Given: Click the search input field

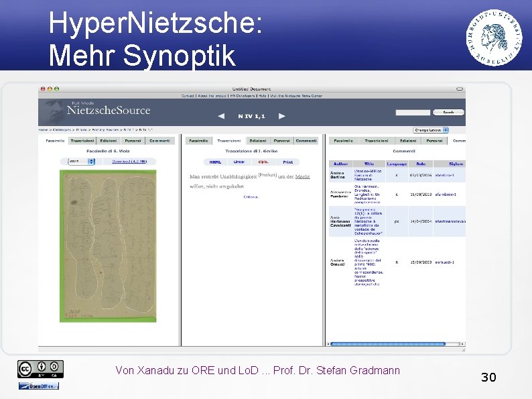Looking at the screenshot, I should [413, 113].
